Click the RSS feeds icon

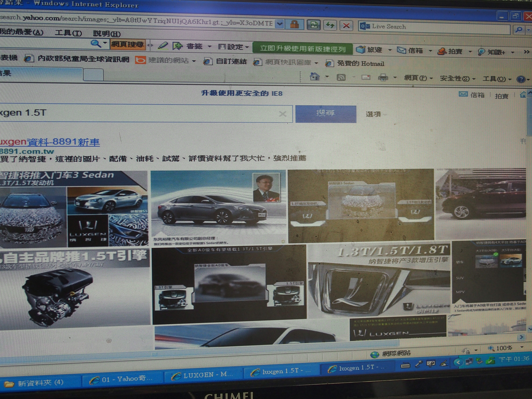[x=341, y=77]
